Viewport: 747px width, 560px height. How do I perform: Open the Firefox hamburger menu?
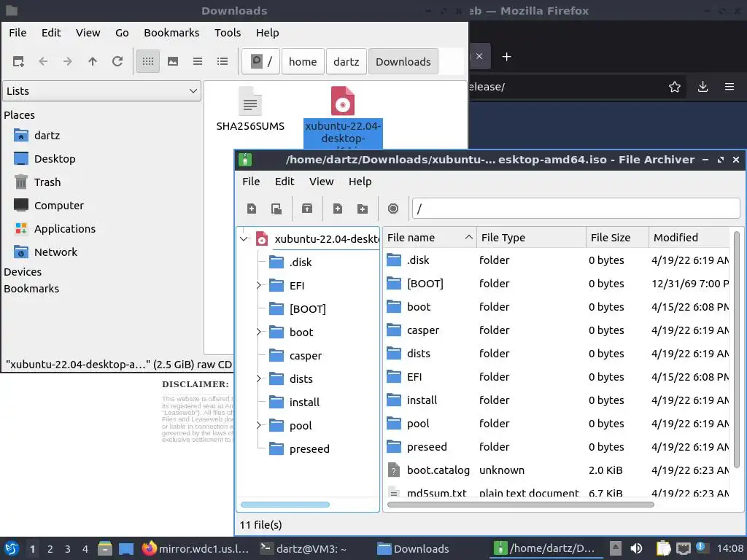(729, 87)
